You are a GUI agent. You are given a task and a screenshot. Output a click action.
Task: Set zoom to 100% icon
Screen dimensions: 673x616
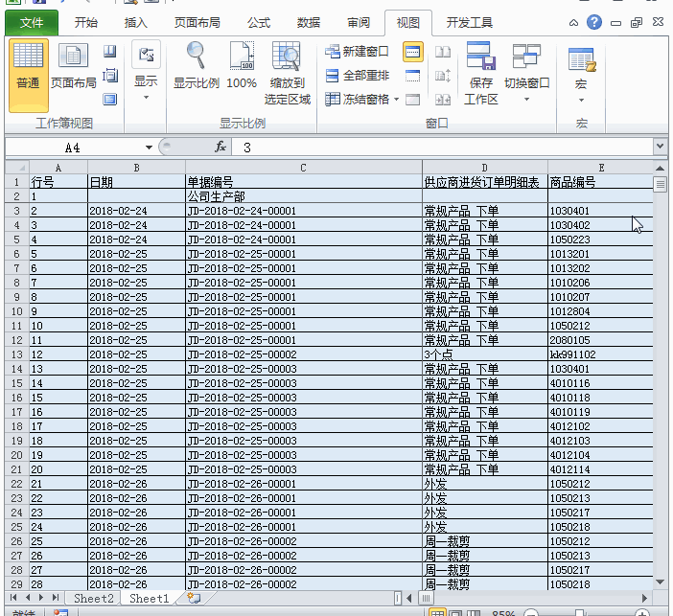point(242,66)
